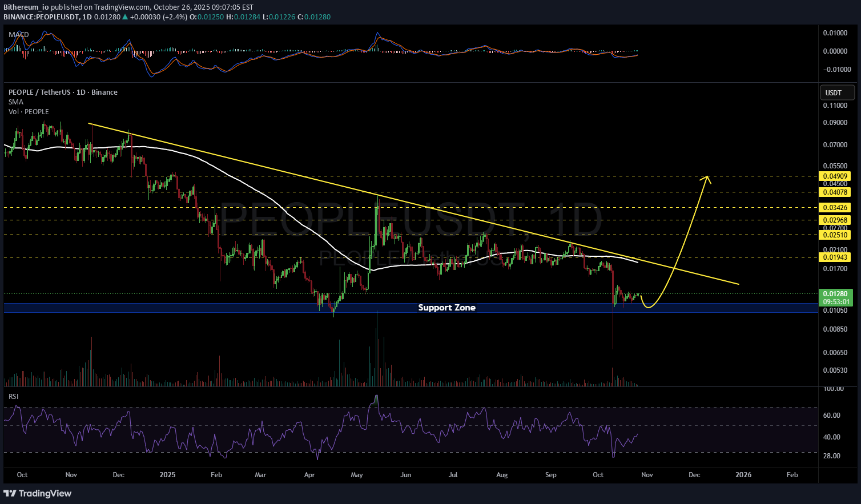Click the Bithereum_io publisher name
Viewport: 861px width, 504px height.
click(26, 7)
